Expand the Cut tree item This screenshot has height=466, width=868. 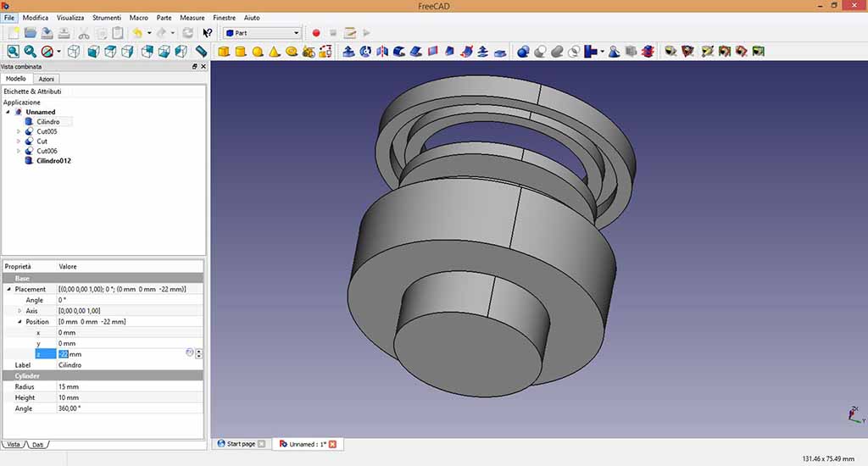pyautogui.click(x=19, y=141)
